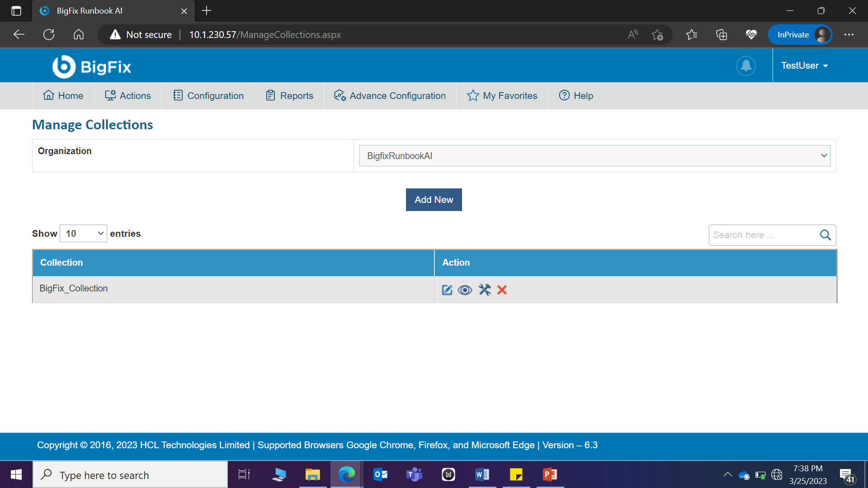Click into the Search here field
This screenshot has height=488, width=868.
(763, 235)
